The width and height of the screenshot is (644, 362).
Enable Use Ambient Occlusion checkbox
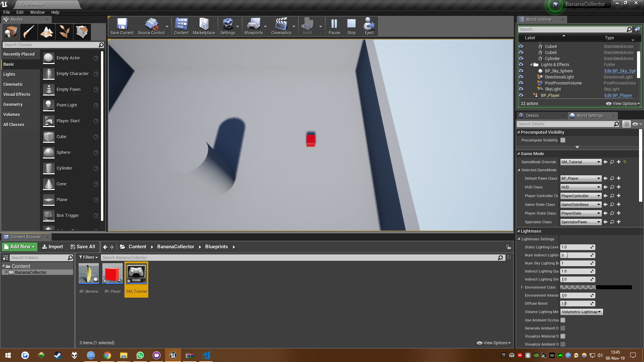tap(563, 320)
